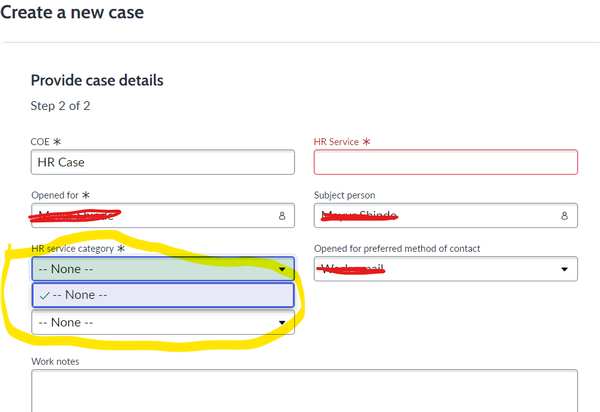
Task: Click the red asterisk beside HR Service
Action: (x=366, y=142)
